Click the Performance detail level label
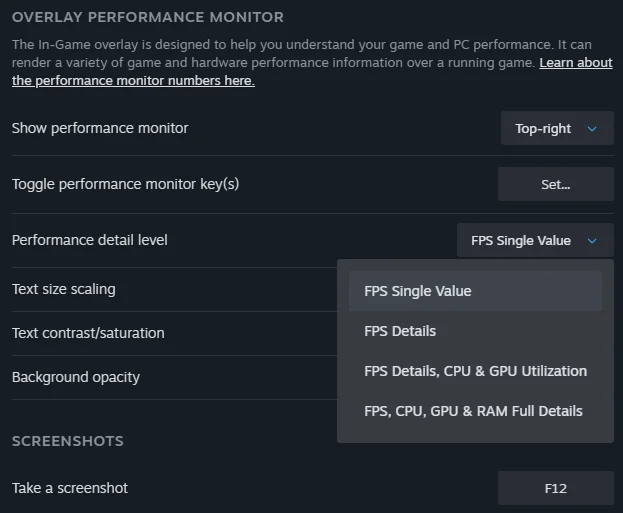The height and width of the screenshot is (513, 623). (x=90, y=240)
